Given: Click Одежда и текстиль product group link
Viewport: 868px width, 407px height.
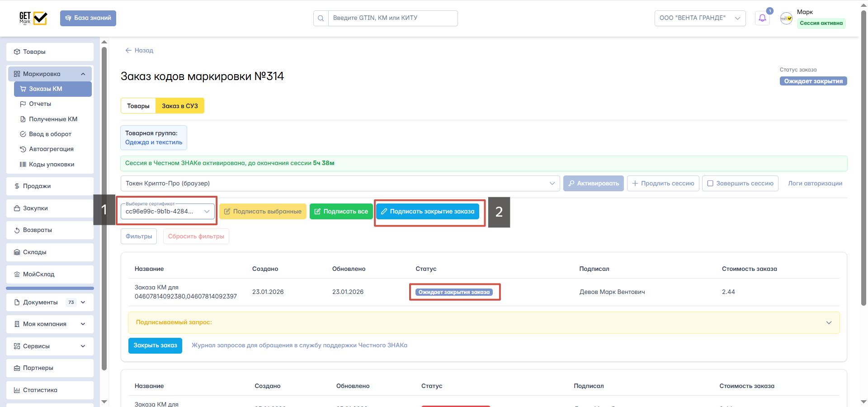Looking at the screenshot, I should (154, 142).
